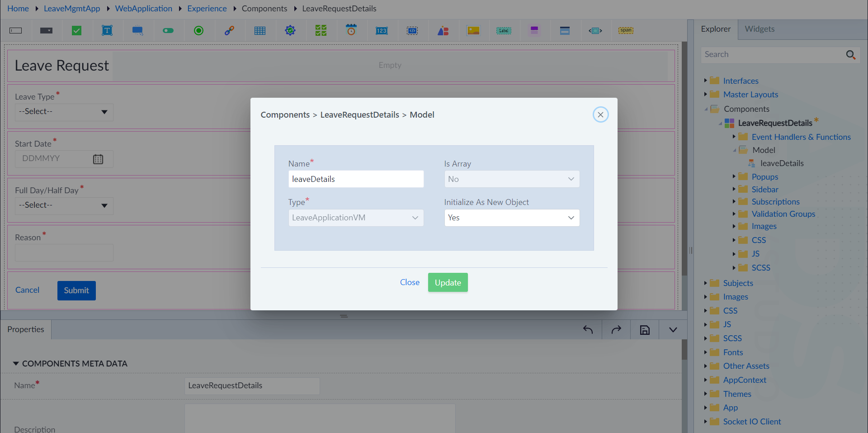868x433 pixels.
Task: Close the Model dialog with X
Action: click(x=600, y=115)
